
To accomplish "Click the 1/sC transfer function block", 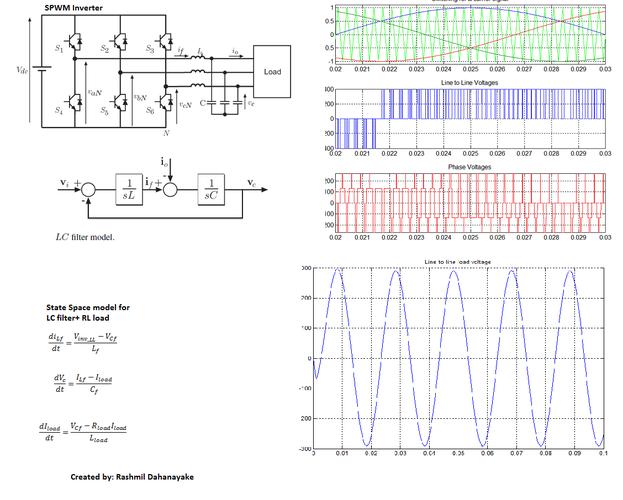I will click(211, 189).
